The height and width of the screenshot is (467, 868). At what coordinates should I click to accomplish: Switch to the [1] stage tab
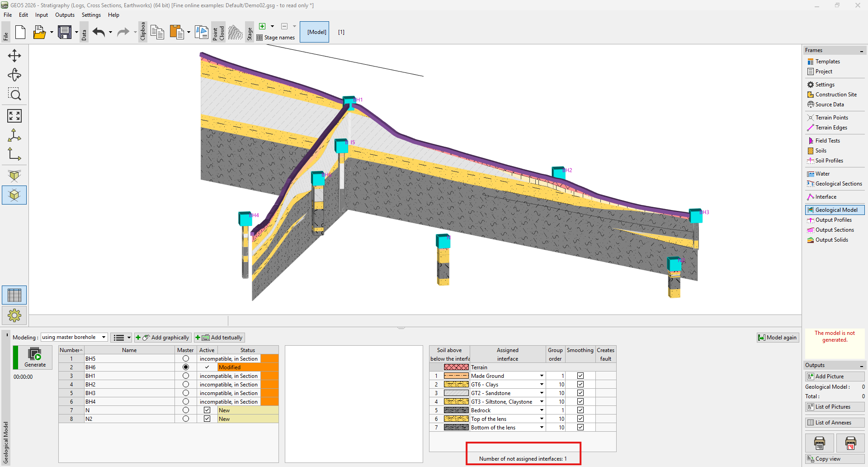tap(341, 32)
